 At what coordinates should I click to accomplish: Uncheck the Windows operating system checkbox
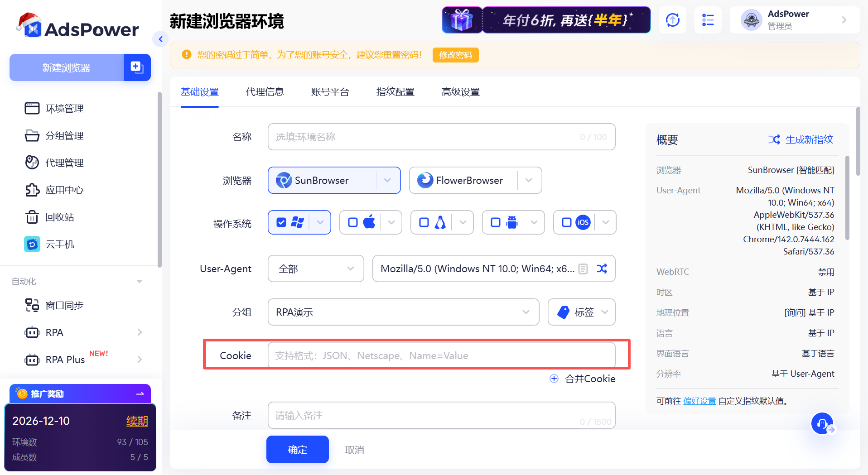281,222
